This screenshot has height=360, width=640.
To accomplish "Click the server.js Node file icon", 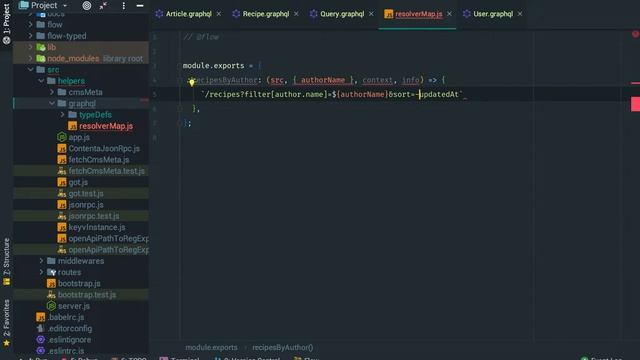I will 51,306.
